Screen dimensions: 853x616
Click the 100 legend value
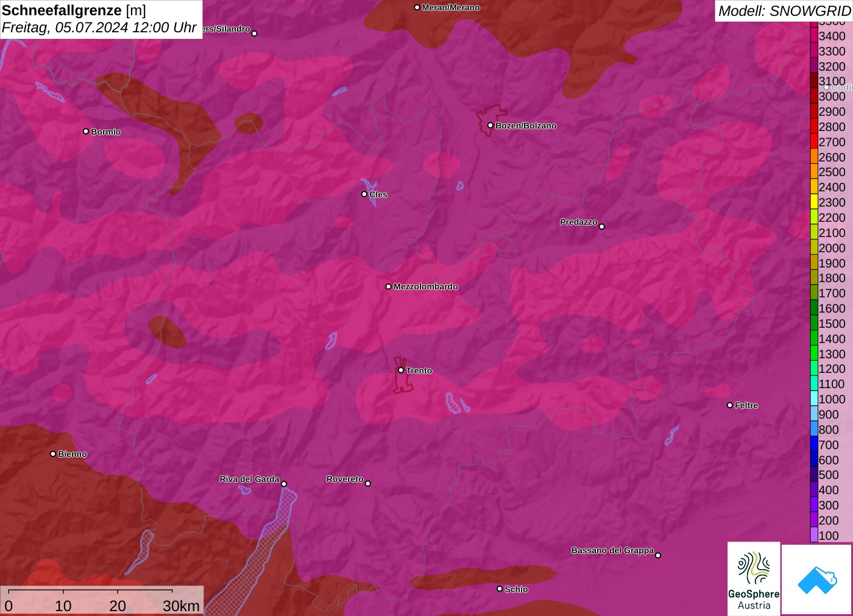coord(829,536)
